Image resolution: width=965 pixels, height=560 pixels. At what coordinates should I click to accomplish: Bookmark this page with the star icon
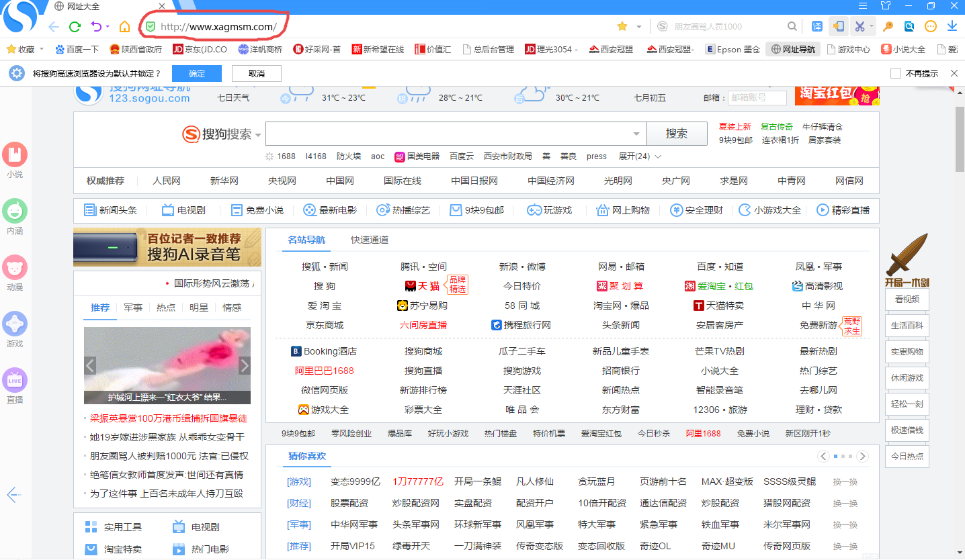click(x=622, y=26)
